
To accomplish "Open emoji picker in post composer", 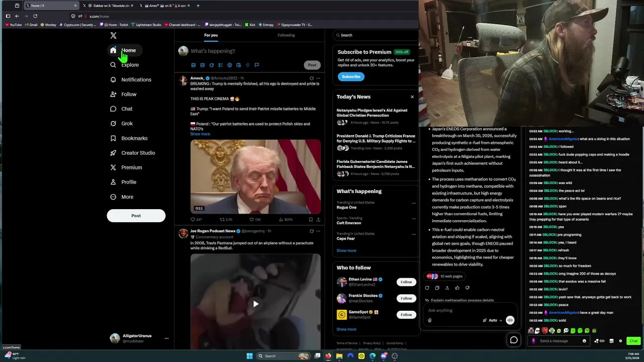I will coord(229,65).
